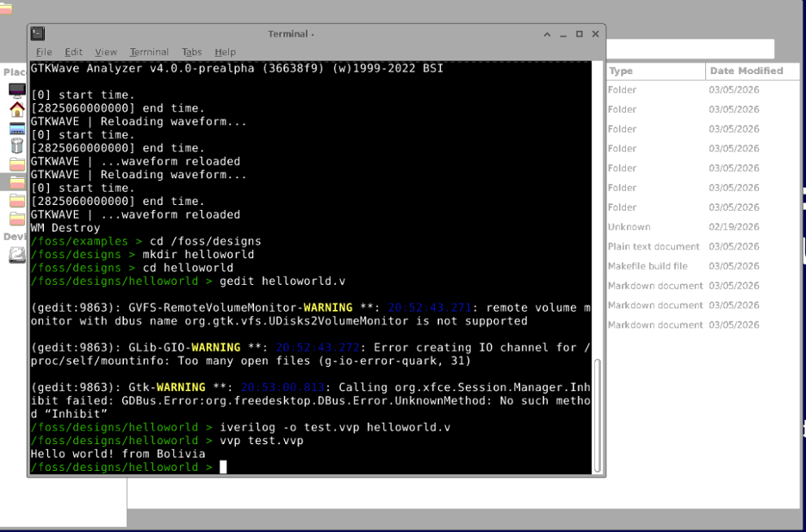Select the highlighted folder bookmark in the sidebar
Viewport: 806px width, 532px height.
(x=17, y=182)
